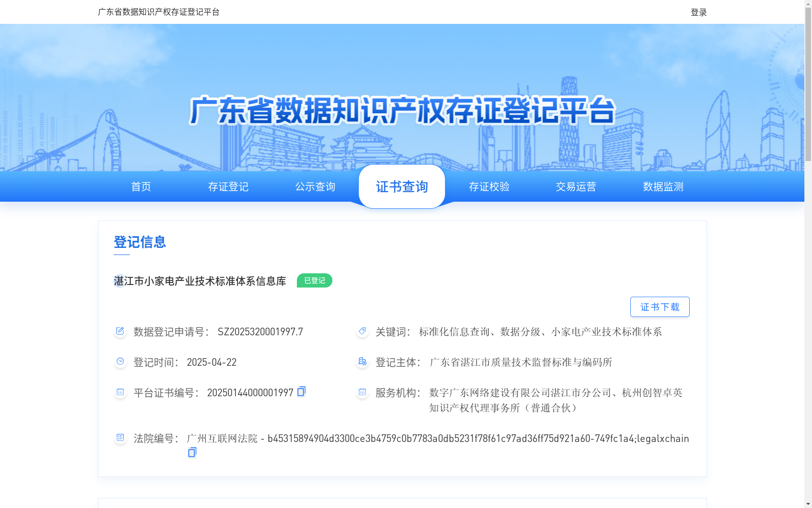Click the entity icon beside 登记主体

[x=362, y=362]
